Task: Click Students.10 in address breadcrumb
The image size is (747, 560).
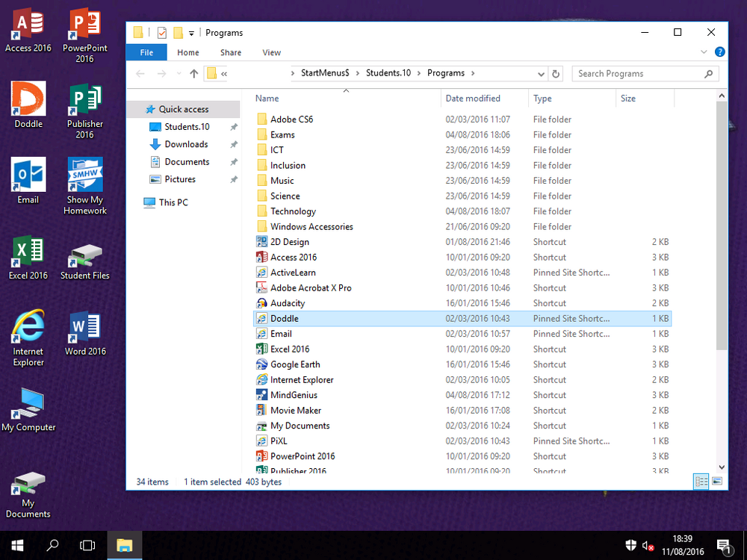Action: coord(388,73)
